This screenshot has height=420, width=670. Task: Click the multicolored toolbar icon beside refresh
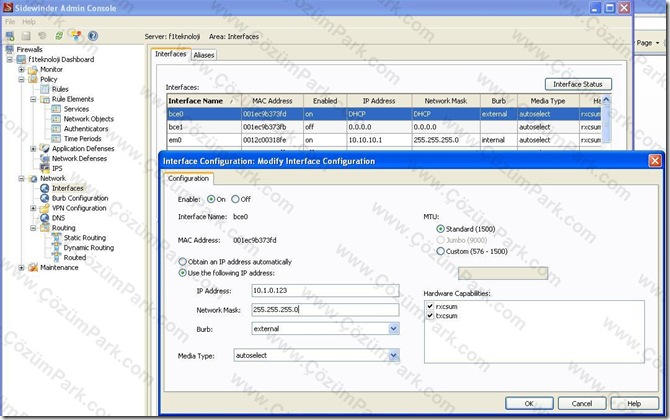pos(76,36)
